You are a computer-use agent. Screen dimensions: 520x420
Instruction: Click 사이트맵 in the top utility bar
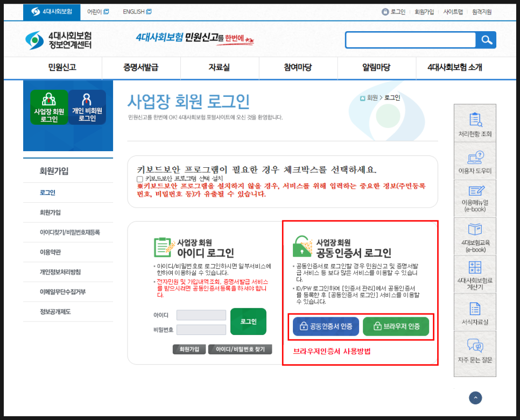click(x=453, y=12)
